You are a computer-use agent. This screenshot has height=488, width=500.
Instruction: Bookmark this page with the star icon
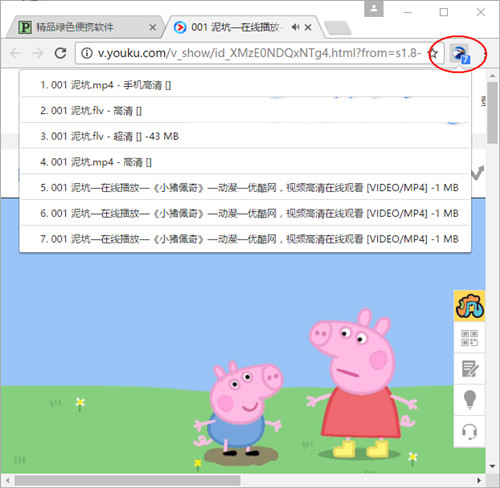[x=433, y=53]
